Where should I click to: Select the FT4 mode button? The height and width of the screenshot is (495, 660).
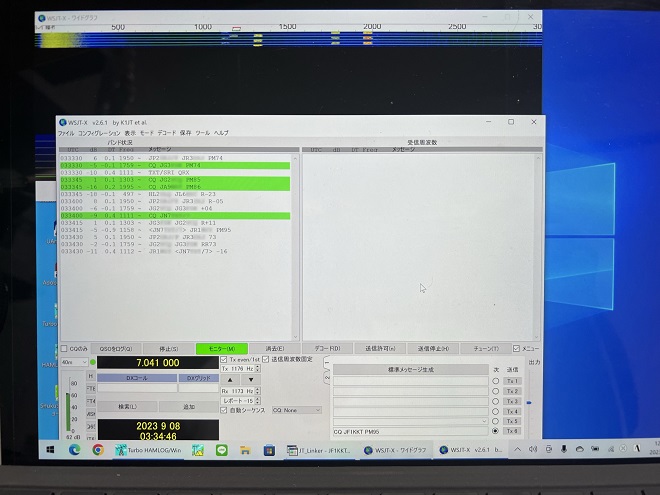[91, 401]
